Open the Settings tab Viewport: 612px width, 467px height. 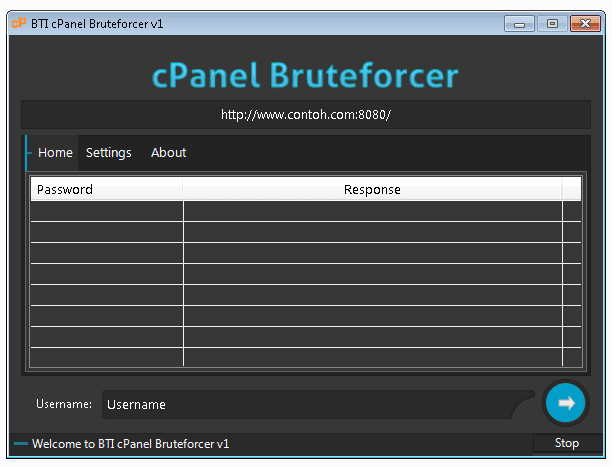(108, 153)
